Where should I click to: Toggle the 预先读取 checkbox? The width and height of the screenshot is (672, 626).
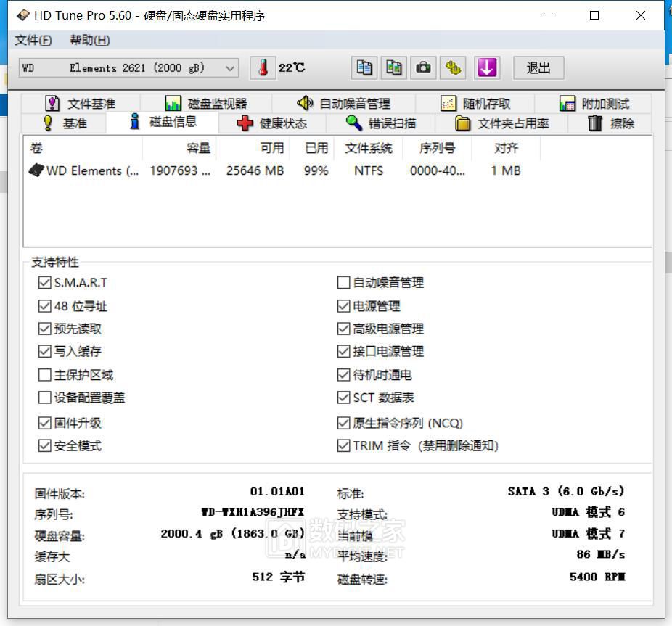[44, 329]
